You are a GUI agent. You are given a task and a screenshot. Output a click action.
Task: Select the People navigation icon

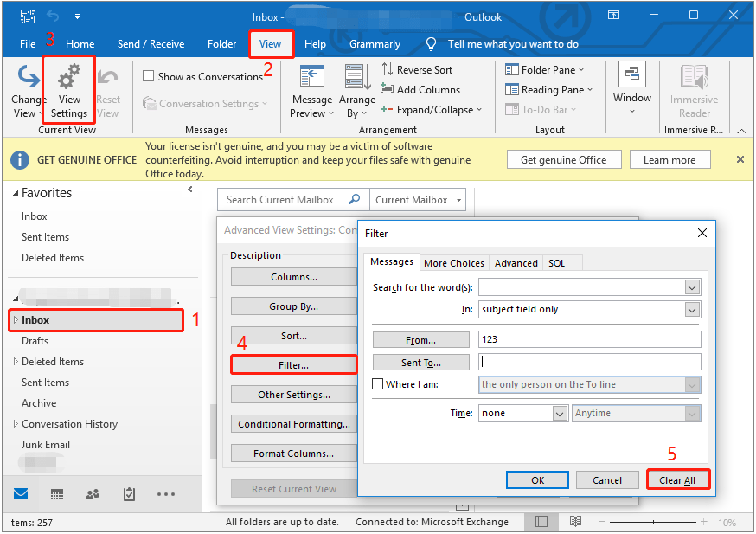pos(93,494)
